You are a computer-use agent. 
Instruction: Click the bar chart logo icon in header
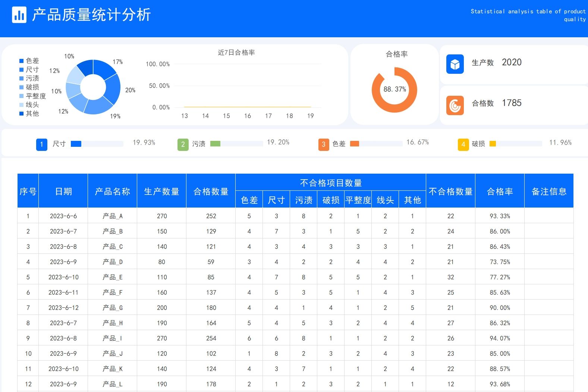[19, 15]
